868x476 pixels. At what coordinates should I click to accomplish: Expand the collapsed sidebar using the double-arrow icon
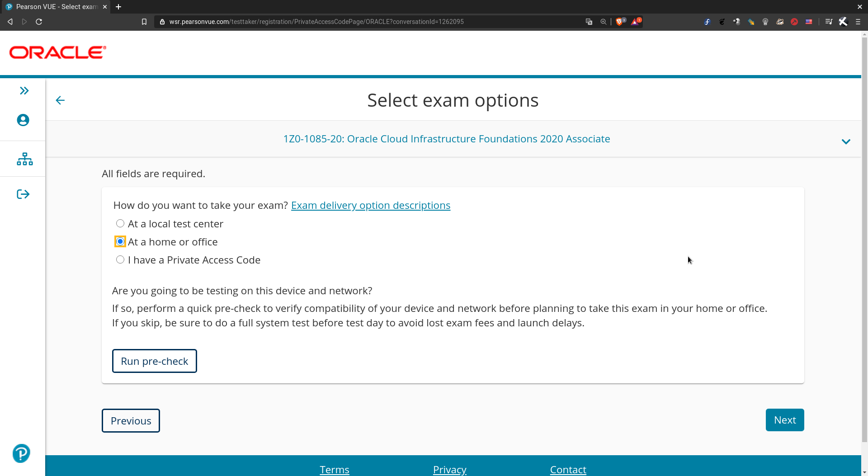click(23, 90)
